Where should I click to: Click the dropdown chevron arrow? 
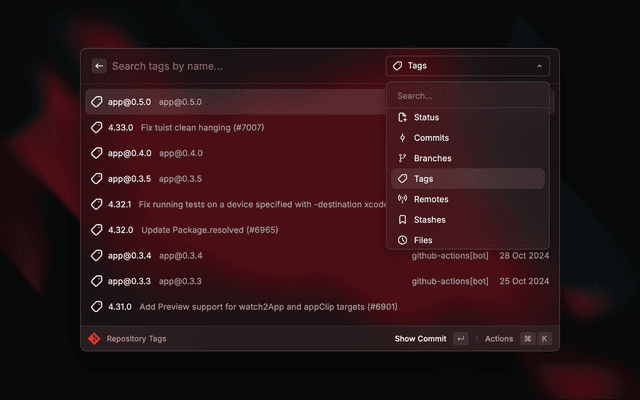pyautogui.click(x=539, y=66)
